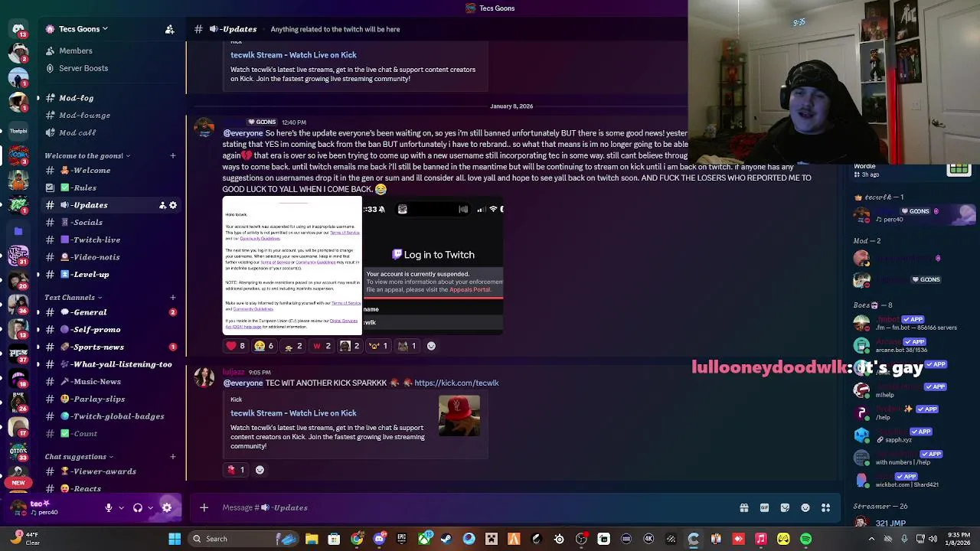Screen dimensions: 980x551
Task: Focus the Message #Updates input field
Action: [x=475, y=507]
